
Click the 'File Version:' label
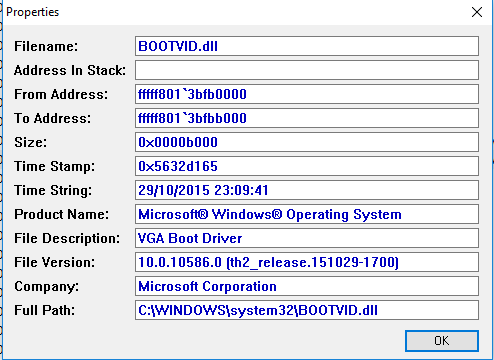click(x=54, y=262)
